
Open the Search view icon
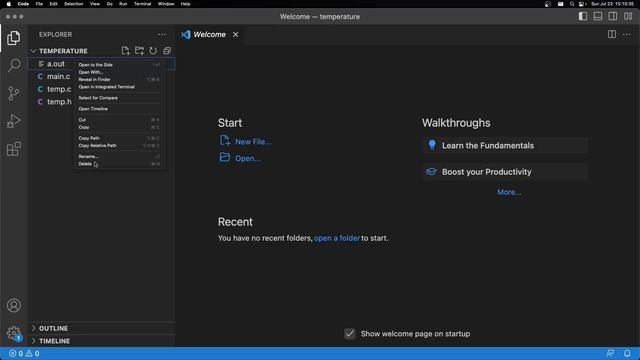13,65
